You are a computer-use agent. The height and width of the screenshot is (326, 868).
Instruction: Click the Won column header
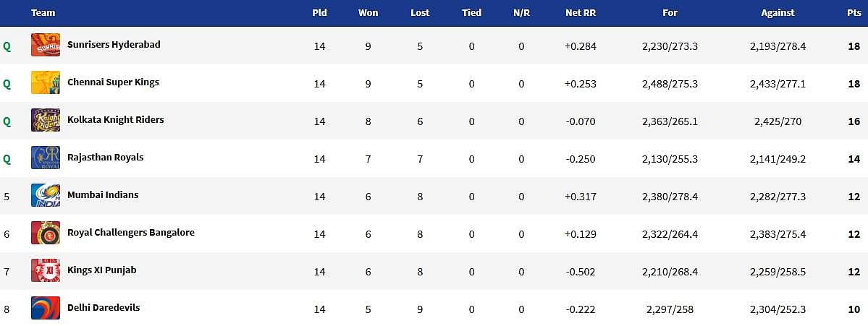tap(368, 13)
